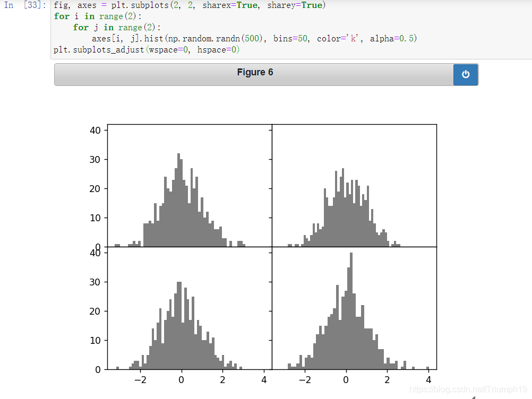Click the 'for i in range(2):' line
The height and width of the screenshot is (399, 532).
[98, 16]
